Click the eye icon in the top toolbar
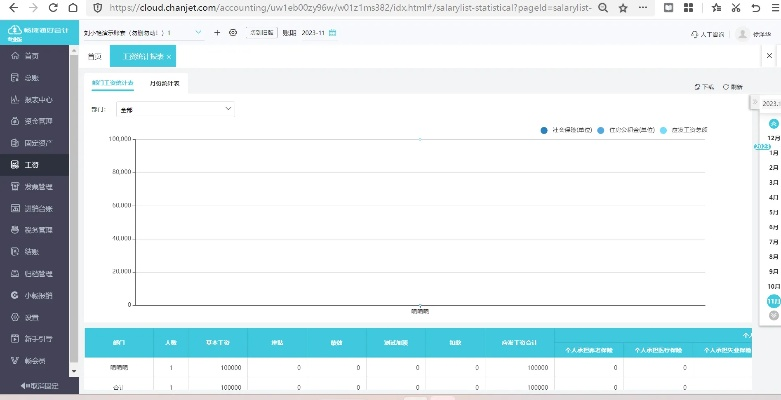The width and height of the screenshot is (781, 400). pyautogui.click(x=233, y=32)
